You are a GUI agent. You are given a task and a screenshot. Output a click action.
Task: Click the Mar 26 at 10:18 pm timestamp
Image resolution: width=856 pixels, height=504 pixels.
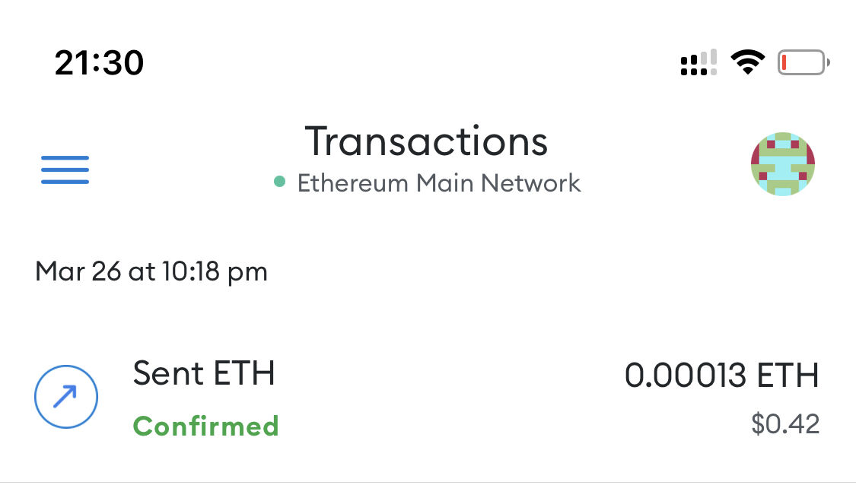point(151,271)
